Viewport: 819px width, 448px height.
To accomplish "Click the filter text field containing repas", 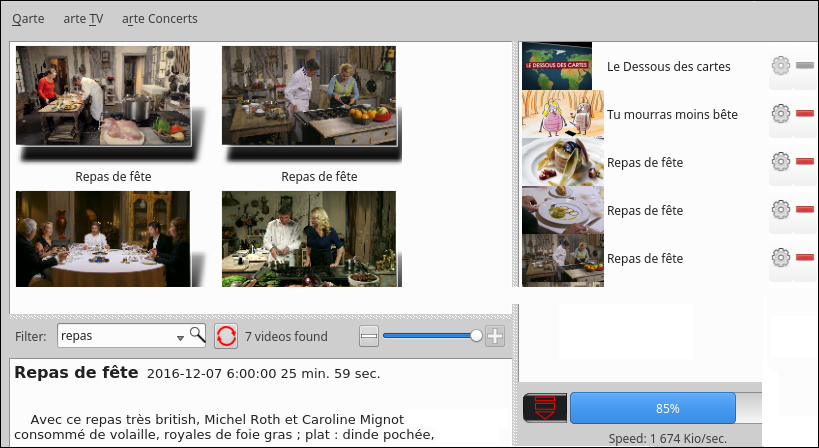I will click(116, 336).
